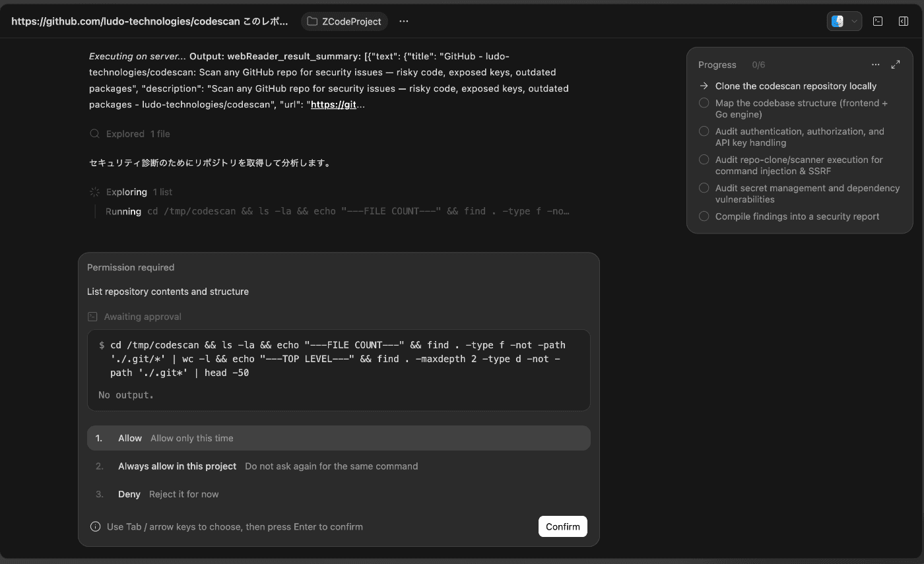Open the Progress panel more options menu
924x564 pixels.
click(876, 65)
